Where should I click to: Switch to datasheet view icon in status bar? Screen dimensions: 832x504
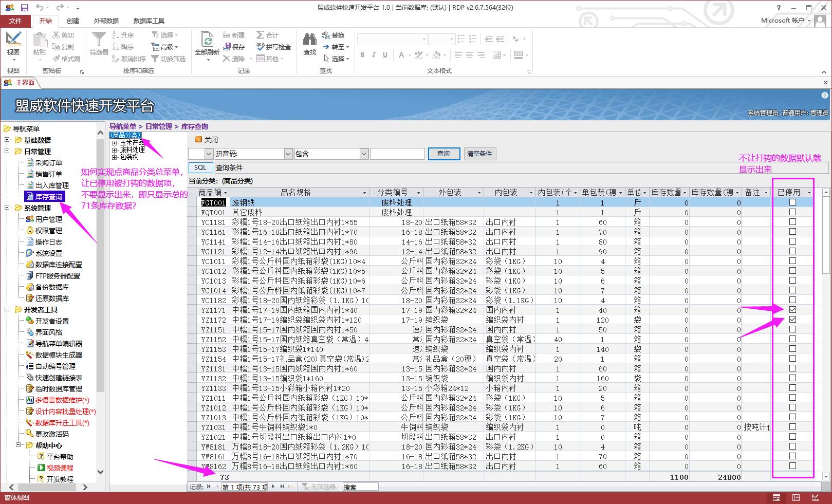point(796,497)
